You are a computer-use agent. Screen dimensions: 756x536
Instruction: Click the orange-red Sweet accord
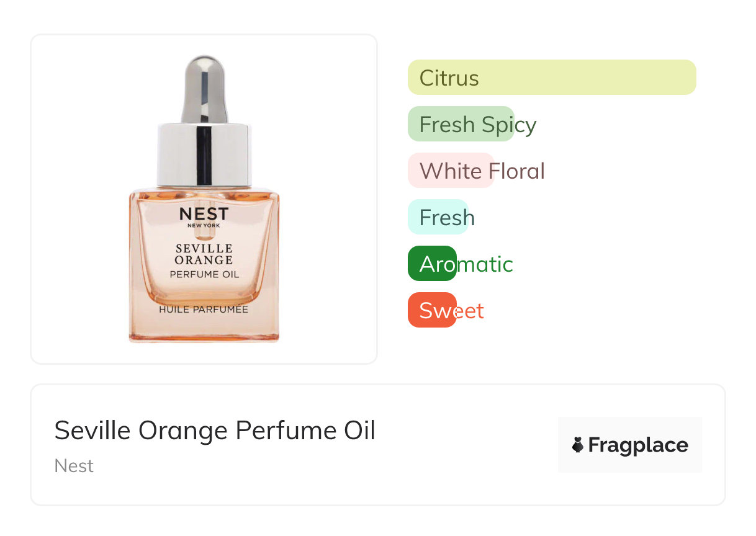point(433,310)
